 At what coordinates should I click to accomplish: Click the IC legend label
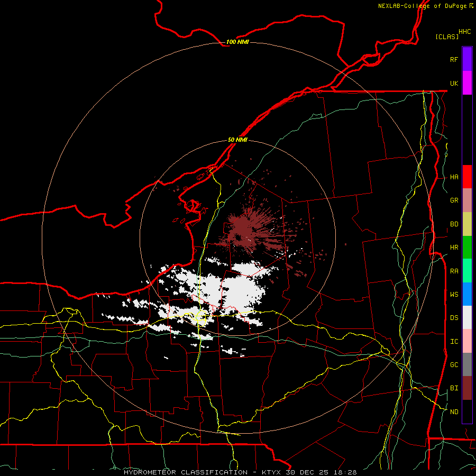click(454, 342)
